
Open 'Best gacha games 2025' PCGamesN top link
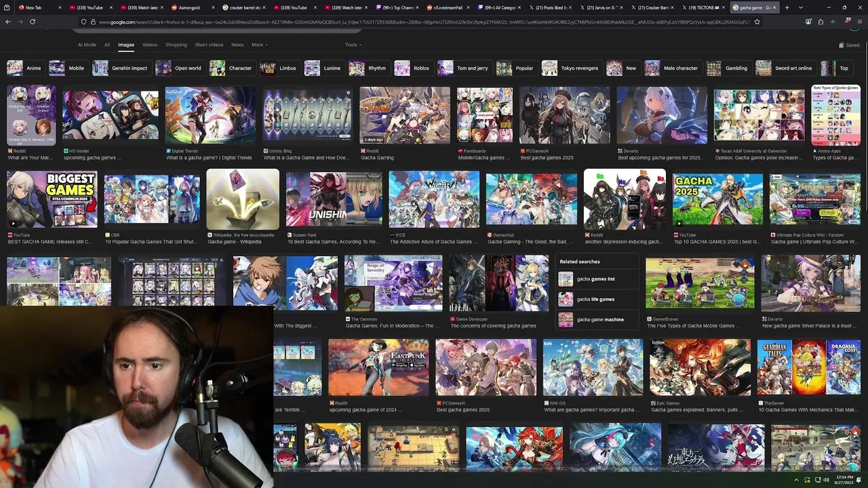pos(547,157)
